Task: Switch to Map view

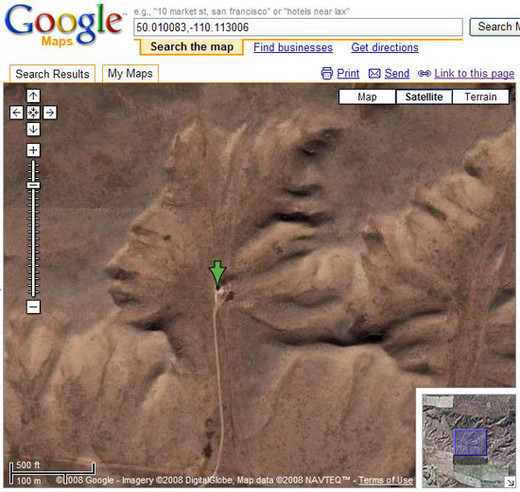Action: pos(367,97)
